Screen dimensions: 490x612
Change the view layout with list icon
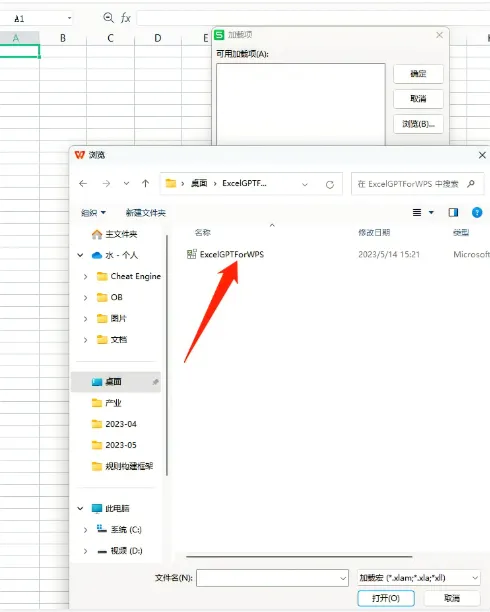pyautogui.click(x=417, y=212)
